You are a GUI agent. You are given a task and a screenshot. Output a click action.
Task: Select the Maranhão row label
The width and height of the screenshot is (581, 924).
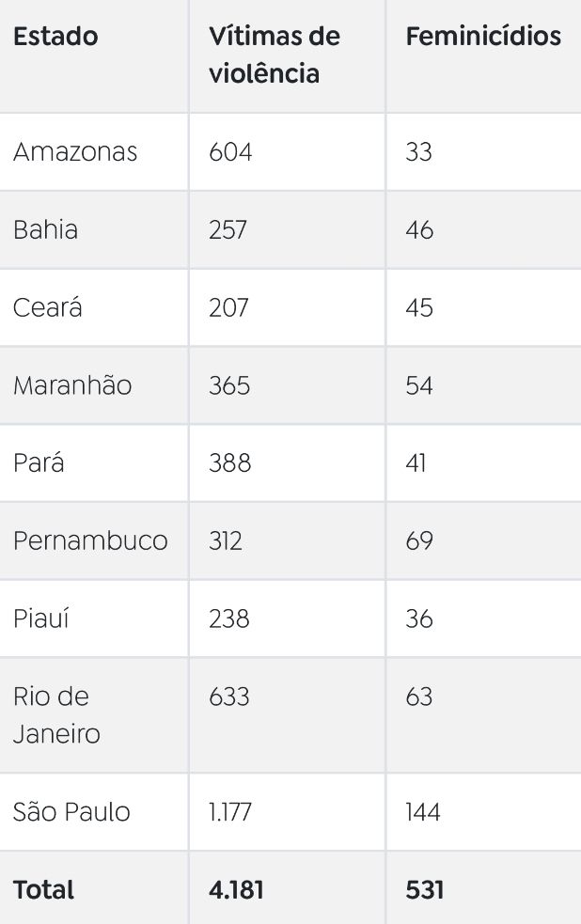(71, 385)
